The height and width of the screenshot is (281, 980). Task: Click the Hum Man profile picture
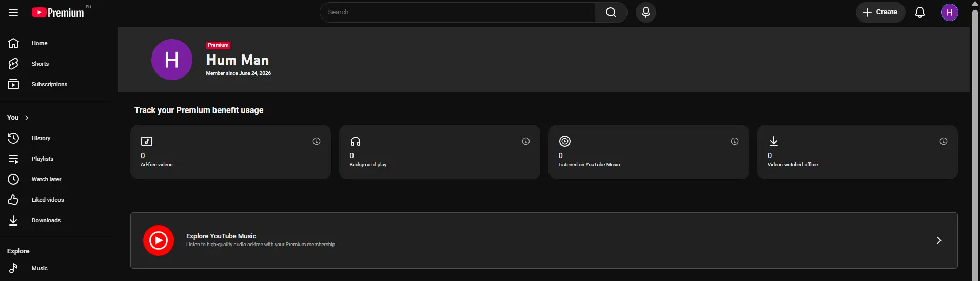pyautogui.click(x=172, y=60)
